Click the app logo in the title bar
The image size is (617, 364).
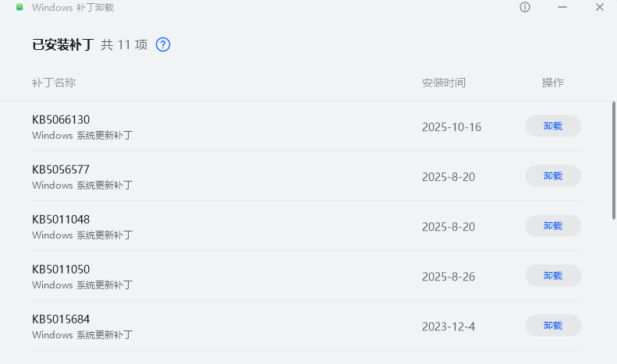pyautogui.click(x=20, y=7)
